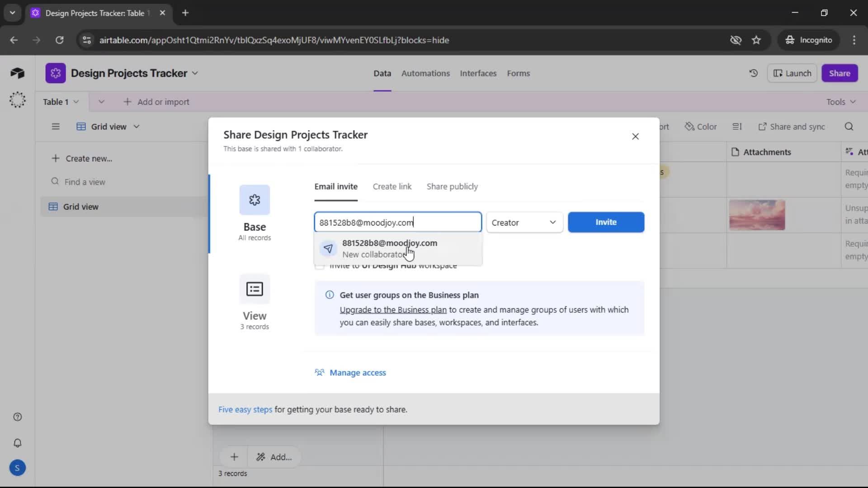Bookmark page with the star icon
Viewport: 868px width, 488px height.
(x=756, y=40)
